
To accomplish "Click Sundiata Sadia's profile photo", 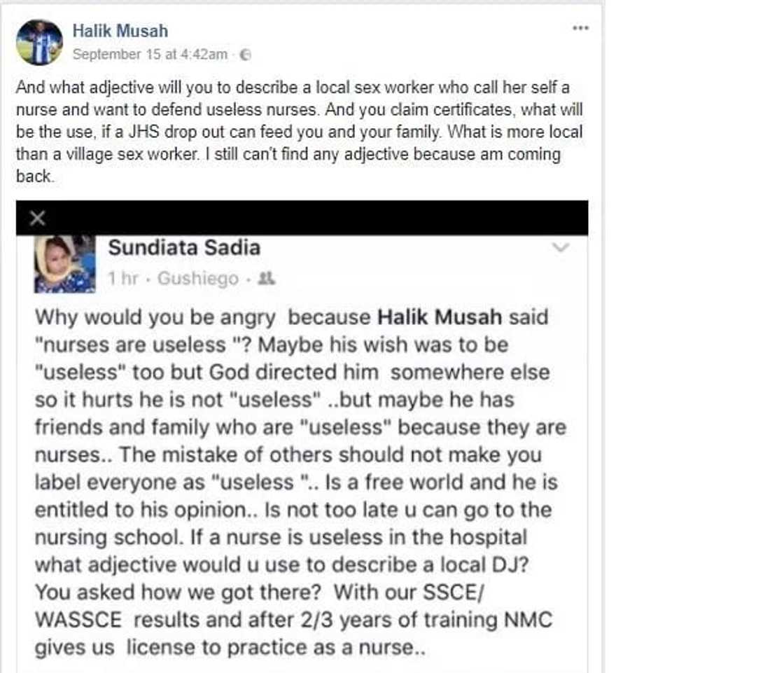I will (x=65, y=265).
